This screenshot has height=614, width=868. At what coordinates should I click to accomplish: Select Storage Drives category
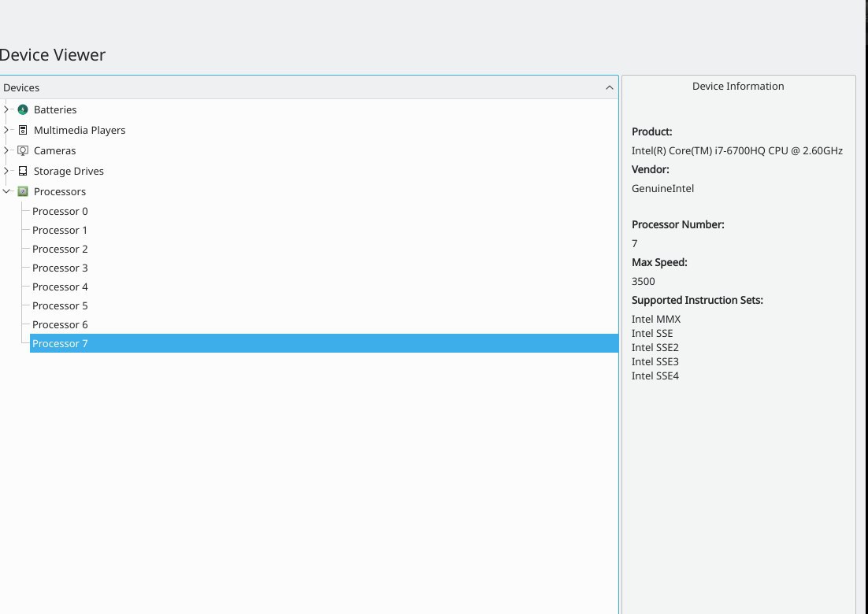click(x=69, y=171)
